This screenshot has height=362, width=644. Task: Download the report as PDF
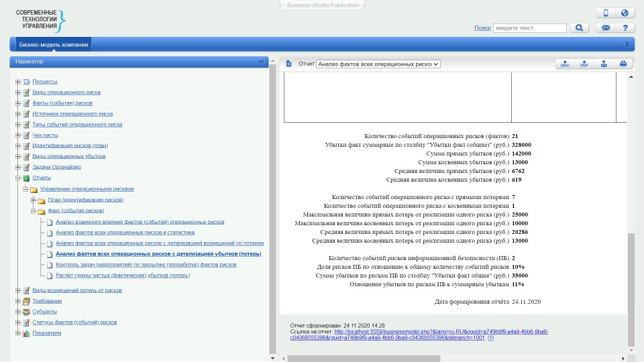pyautogui.click(x=584, y=64)
